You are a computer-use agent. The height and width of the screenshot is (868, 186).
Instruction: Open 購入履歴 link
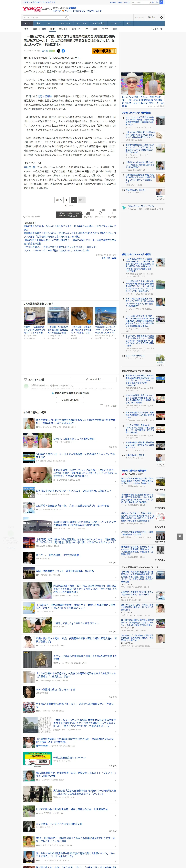pos(152,17)
